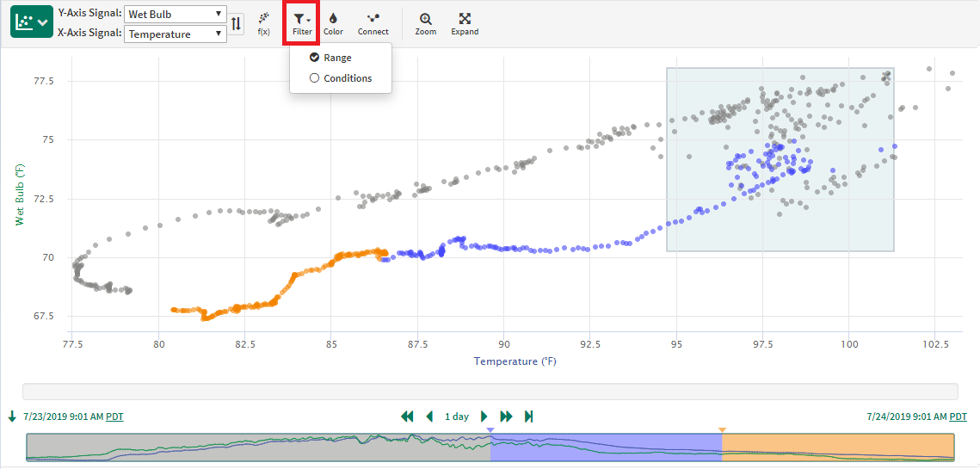980x469 pixels.
Task: Select the Conditions filter option
Action: (347, 78)
